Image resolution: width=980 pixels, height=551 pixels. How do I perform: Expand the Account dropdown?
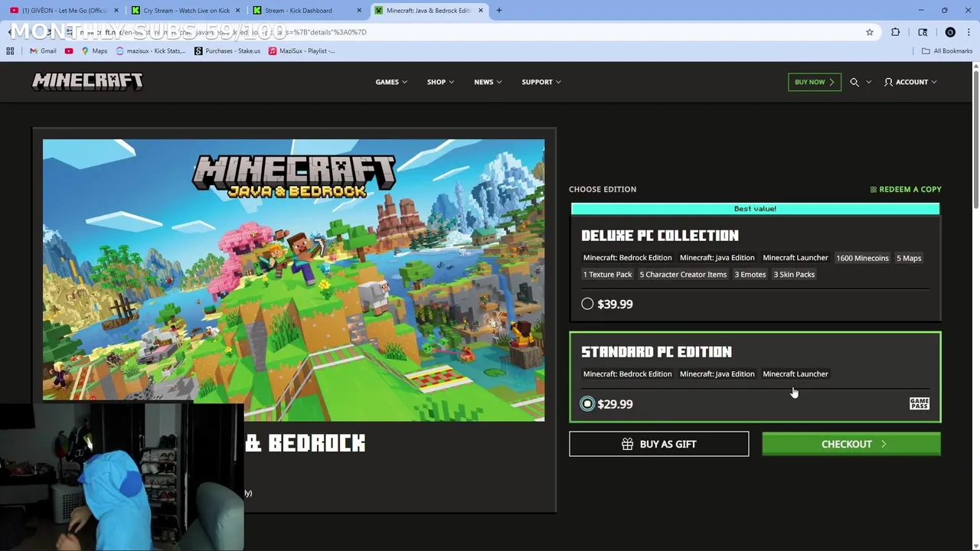click(910, 82)
